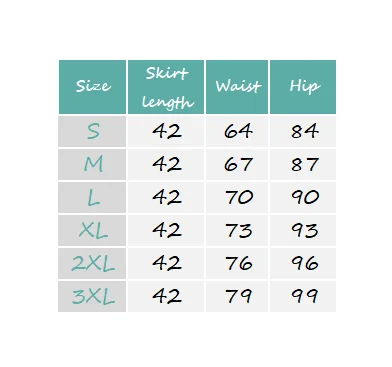This screenshot has height=367, width=392.
Task: Click hip value 96 in 2XL row
Action: click(303, 263)
